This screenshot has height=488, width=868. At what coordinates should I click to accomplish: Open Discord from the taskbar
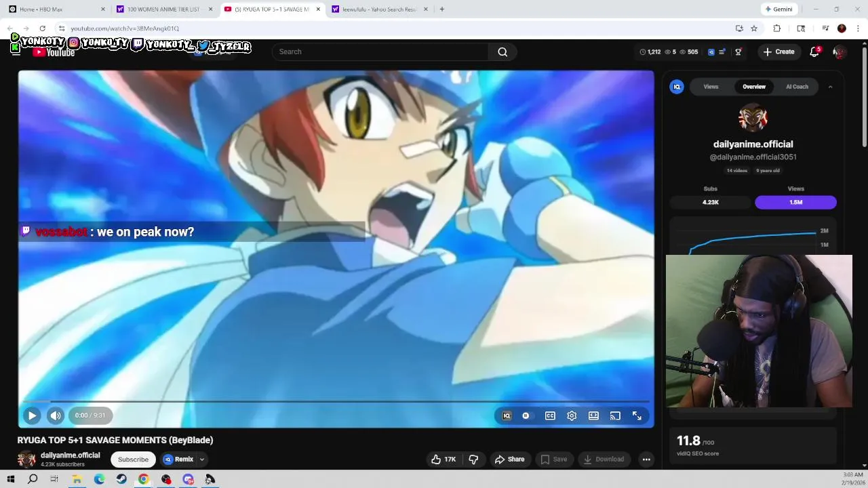[188, 479]
